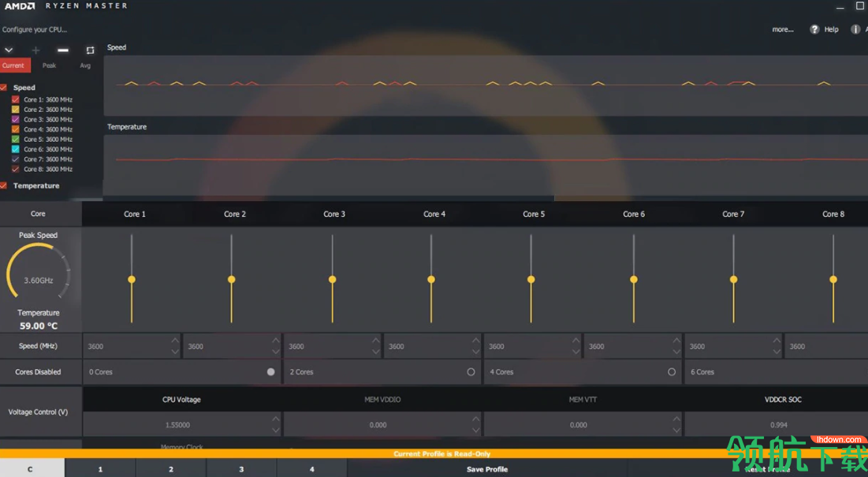Click the AMD Ryzen Master logo
The image size is (868, 477).
tap(66, 6)
